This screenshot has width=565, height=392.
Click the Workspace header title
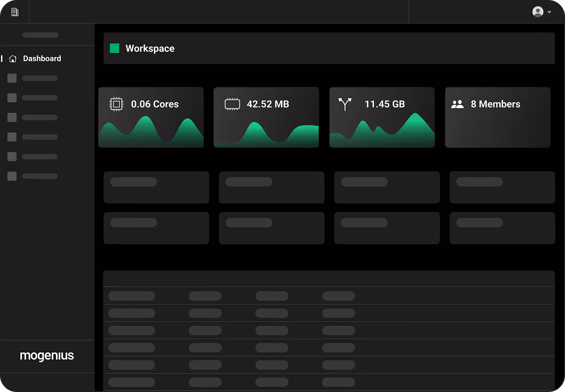coord(150,49)
